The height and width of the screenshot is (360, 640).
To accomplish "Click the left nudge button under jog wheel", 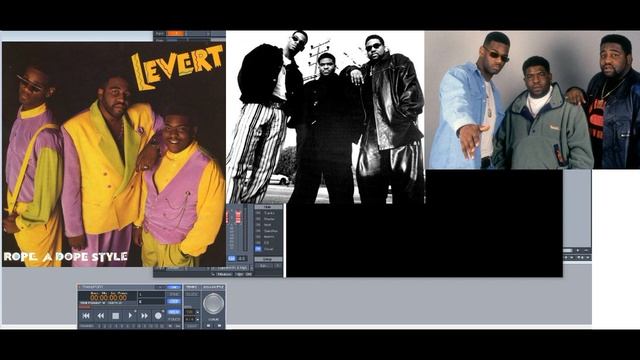I will pos(209,325).
